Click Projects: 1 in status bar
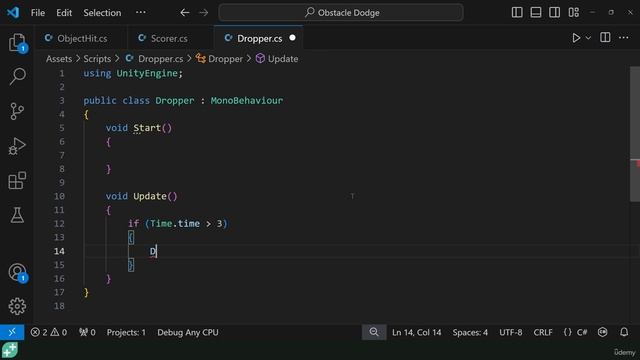640x360 pixels. pyautogui.click(x=126, y=332)
